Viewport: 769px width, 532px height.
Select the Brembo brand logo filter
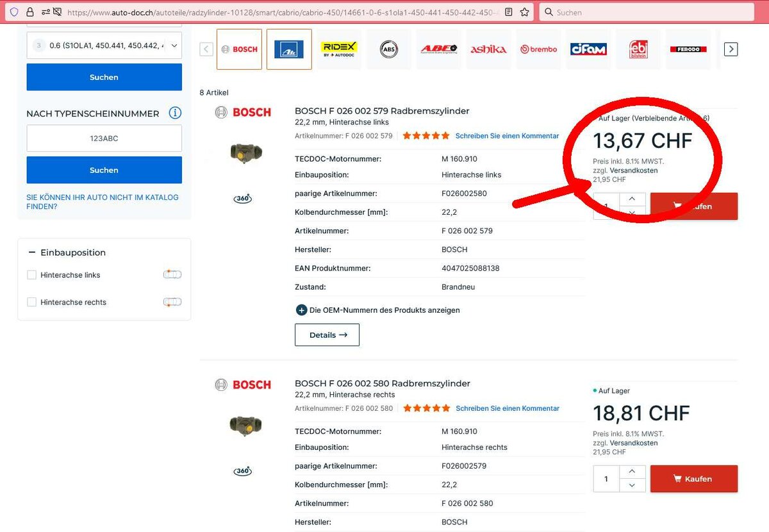pyautogui.click(x=538, y=49)
